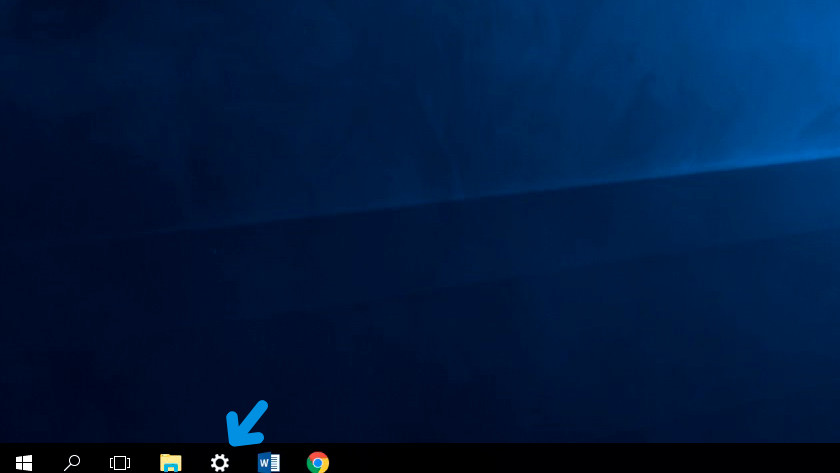Click the magnifying glass search icon
This screenshot has height=473, width=840.
72,462
